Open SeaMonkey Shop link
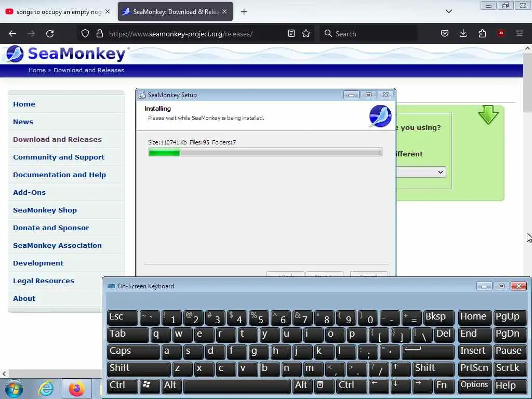The height and width of the screenshot is (399, 532). pos(45,210)
